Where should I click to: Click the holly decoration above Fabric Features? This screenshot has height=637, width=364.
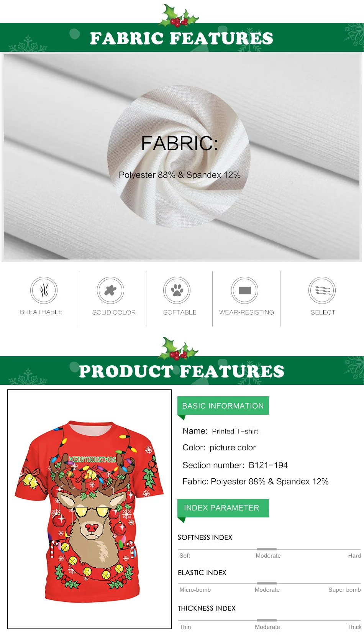point(179,15)
